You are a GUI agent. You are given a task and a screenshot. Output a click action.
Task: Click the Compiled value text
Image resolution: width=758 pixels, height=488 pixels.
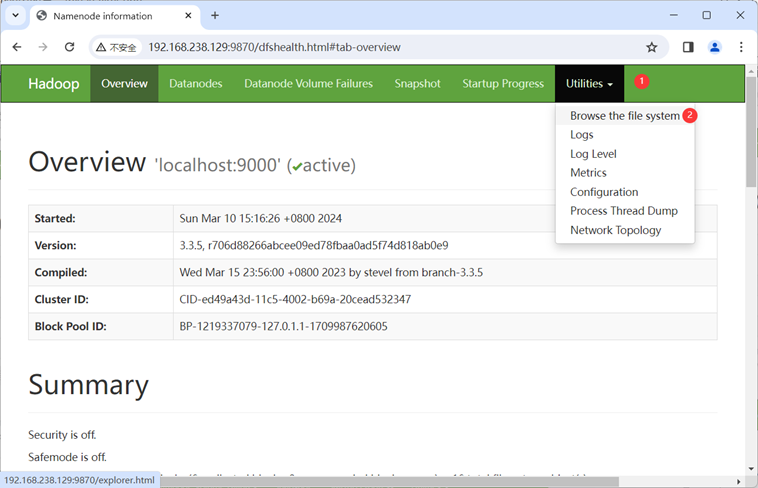point(331,273)
